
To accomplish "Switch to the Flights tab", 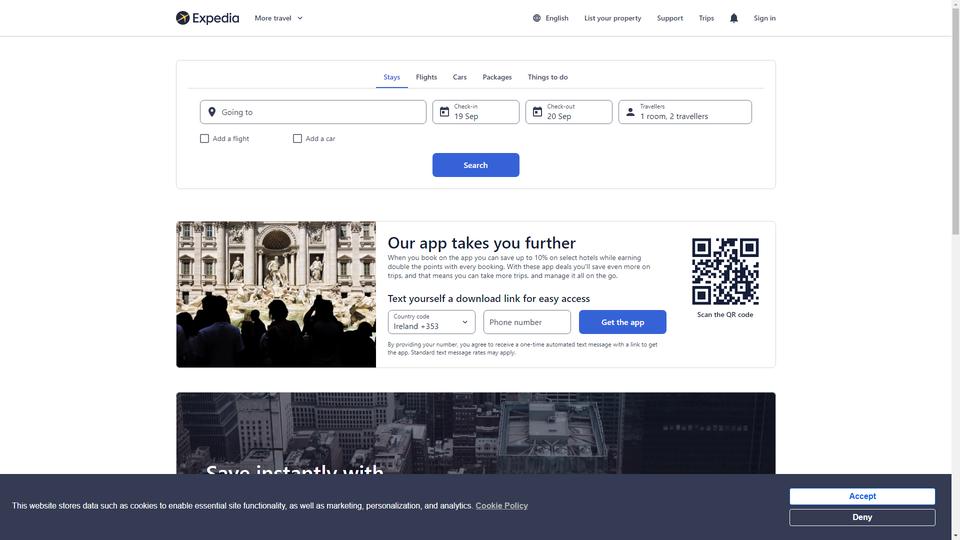I will click(426, 77).
